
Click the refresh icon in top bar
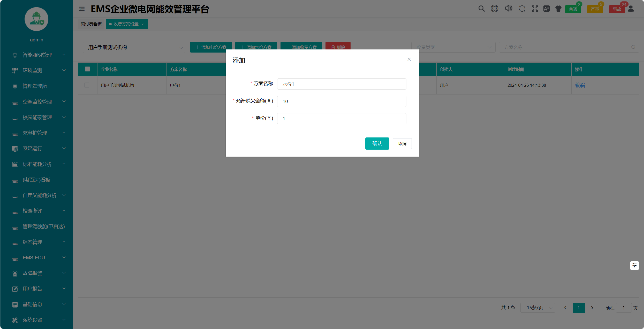point(522,9)
